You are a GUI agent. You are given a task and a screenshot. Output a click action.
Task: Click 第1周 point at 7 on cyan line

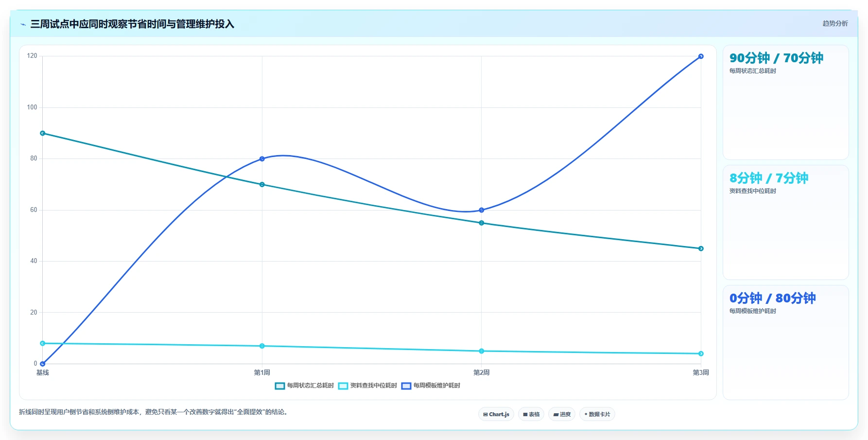pos(262,346)
